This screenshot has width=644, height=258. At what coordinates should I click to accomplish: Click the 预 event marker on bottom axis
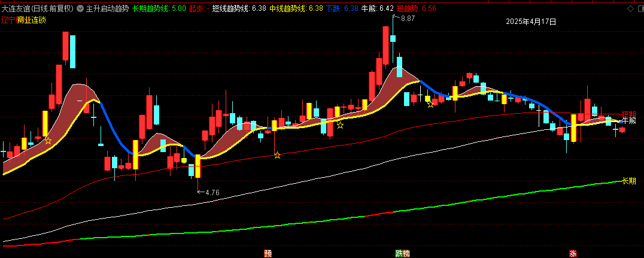[268, 253]
